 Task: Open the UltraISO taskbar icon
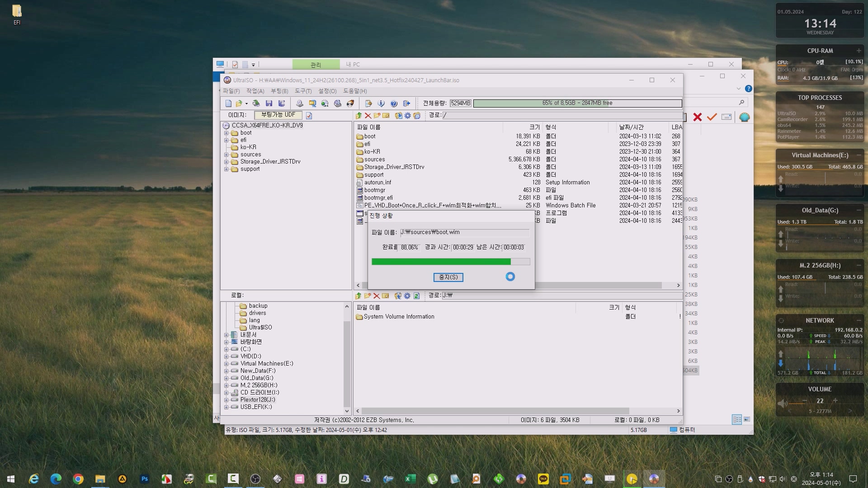coord(654,479)
